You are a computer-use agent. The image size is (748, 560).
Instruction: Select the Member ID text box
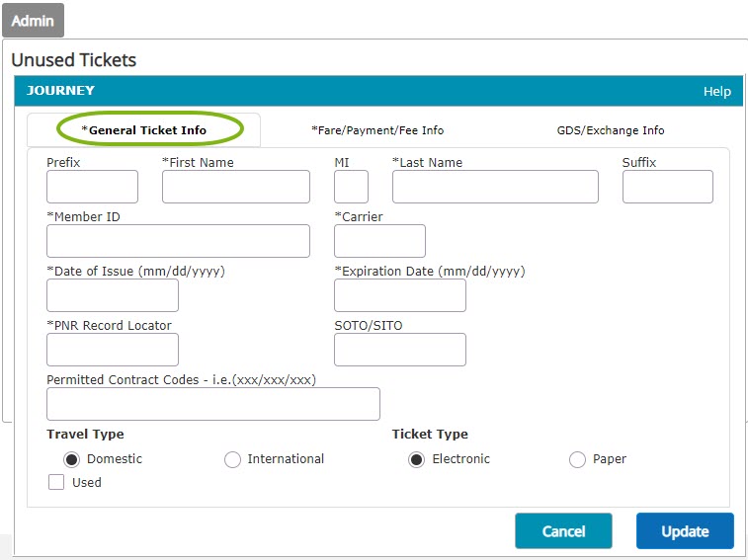click(x=179, y=241)
